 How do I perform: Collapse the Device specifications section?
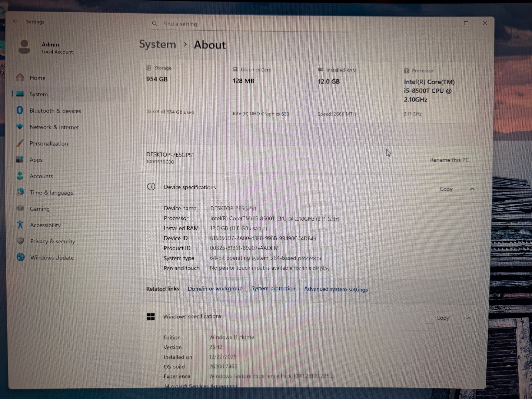(x=472, y=189)
